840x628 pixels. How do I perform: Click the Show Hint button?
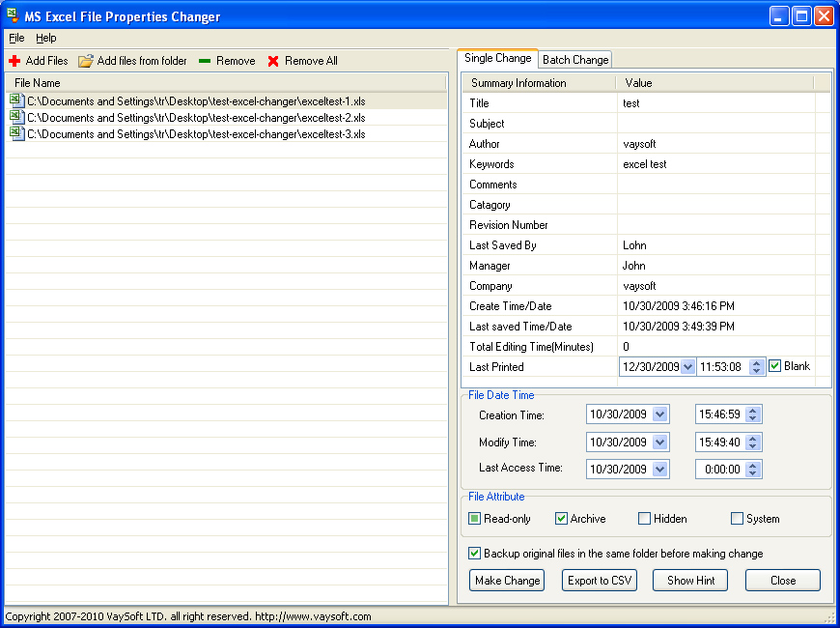coord(690,581)
